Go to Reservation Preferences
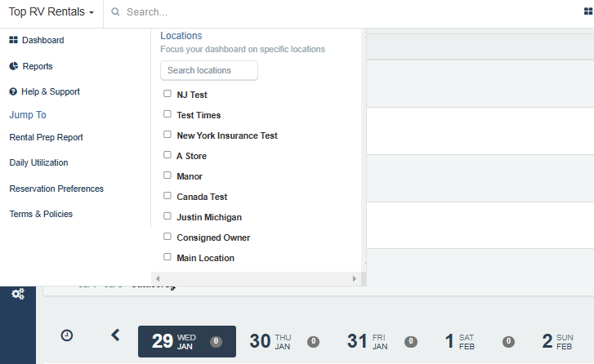This screenshot has width=594, height=364. click(x=56, y=189)
